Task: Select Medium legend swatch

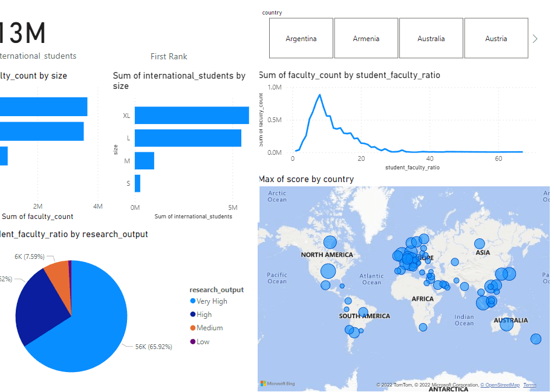Action: 193,328
